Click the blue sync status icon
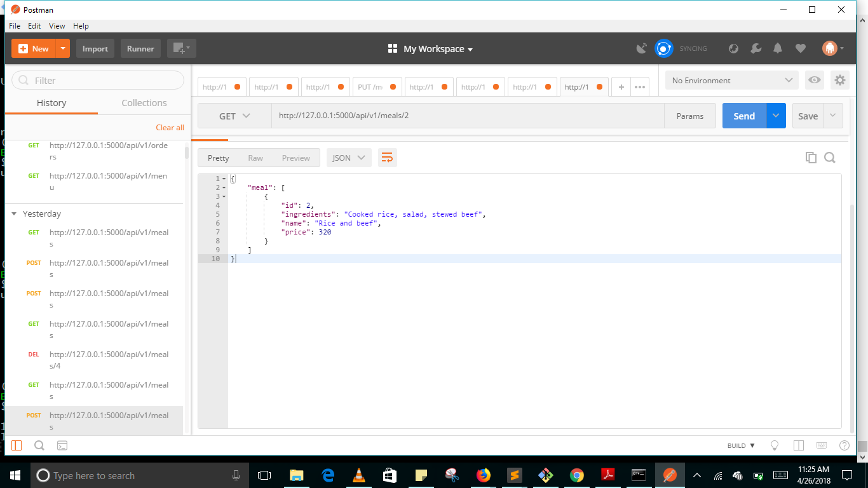The image size is (868, 488). (x=664, y=48)
